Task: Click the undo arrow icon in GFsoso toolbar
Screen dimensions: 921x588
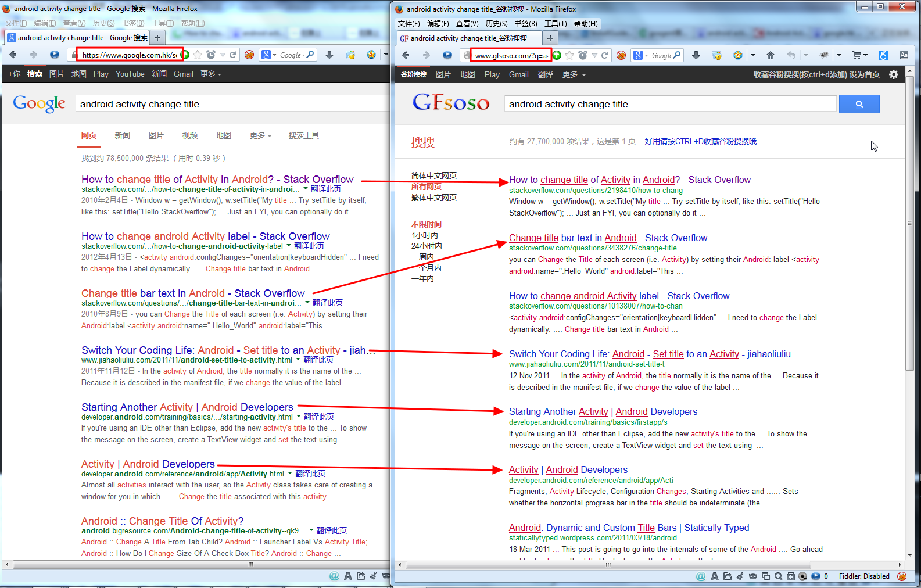Action: point(791,55)
